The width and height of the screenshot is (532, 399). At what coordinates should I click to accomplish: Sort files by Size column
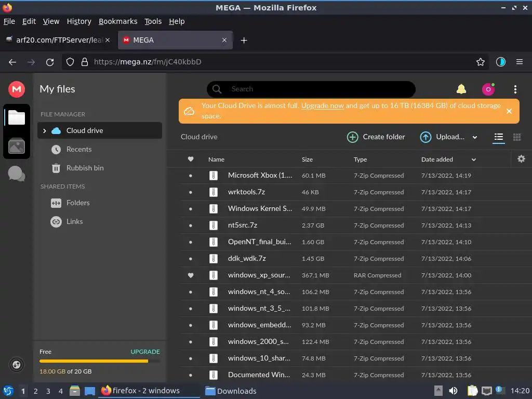pos(307,159)
